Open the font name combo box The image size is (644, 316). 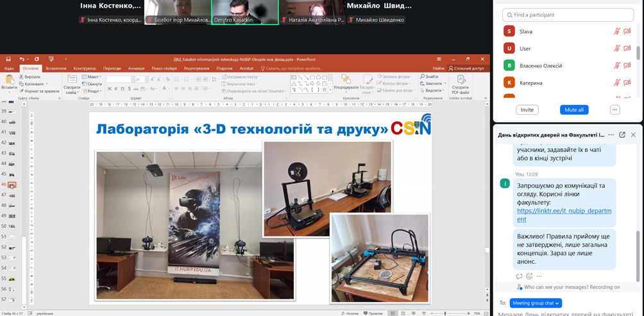(x=119, y=79)
